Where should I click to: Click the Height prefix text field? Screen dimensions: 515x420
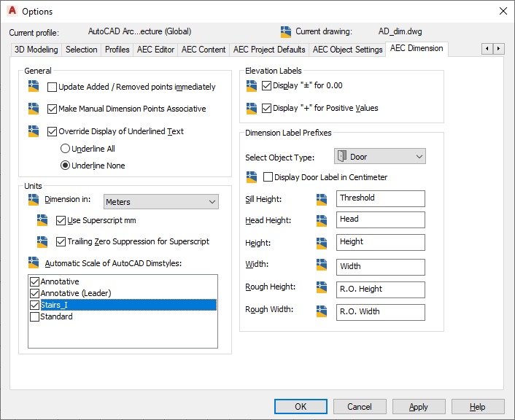(380, 242)
